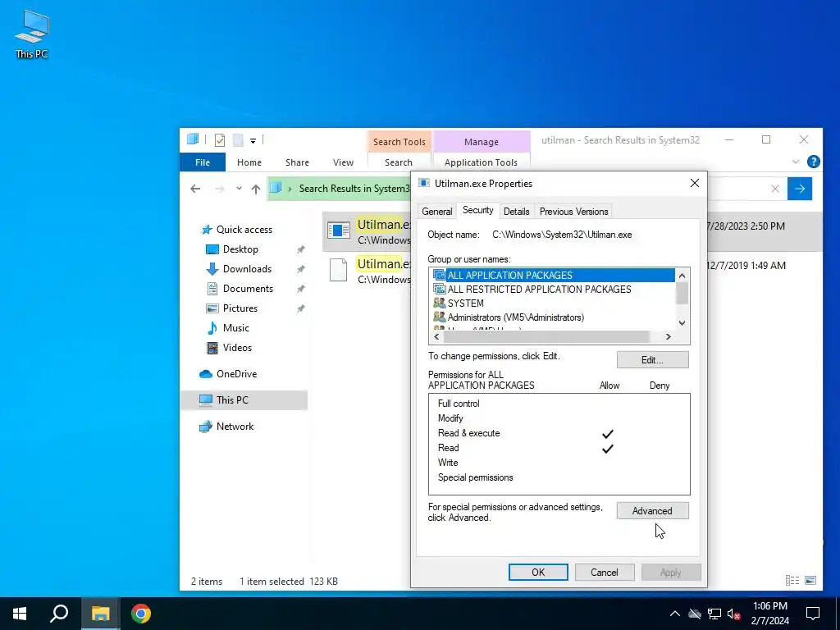Screen dimensions: 840x630
Task: Click the Search Results in System32 address bar
Action: [339, 189]
